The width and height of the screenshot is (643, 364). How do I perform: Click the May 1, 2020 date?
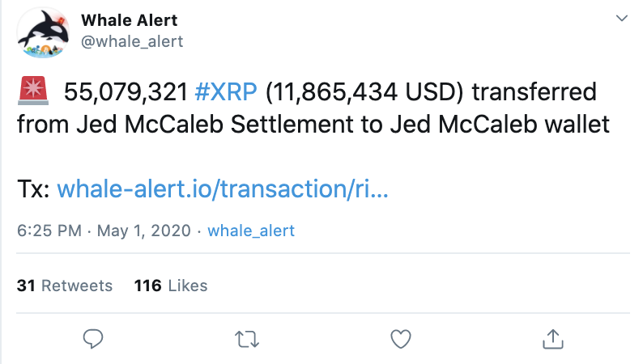click(x=144, y=231)
